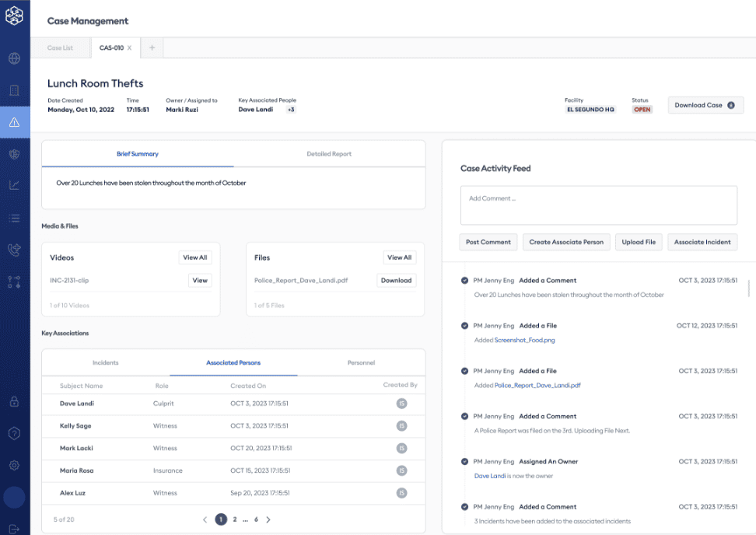Select the Case List tab
The height and width of the screenshot is (535, 756).
coord(60,48)
